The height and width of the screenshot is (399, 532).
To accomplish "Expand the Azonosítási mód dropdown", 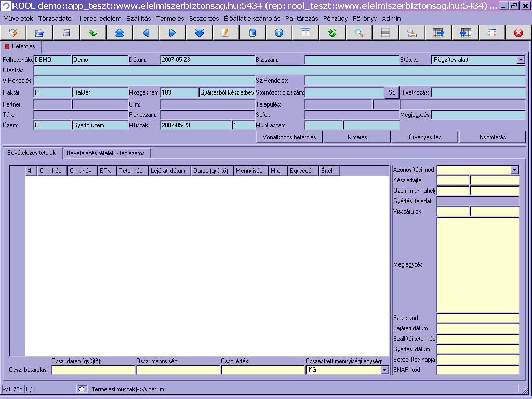I will [x=514, y=170].
